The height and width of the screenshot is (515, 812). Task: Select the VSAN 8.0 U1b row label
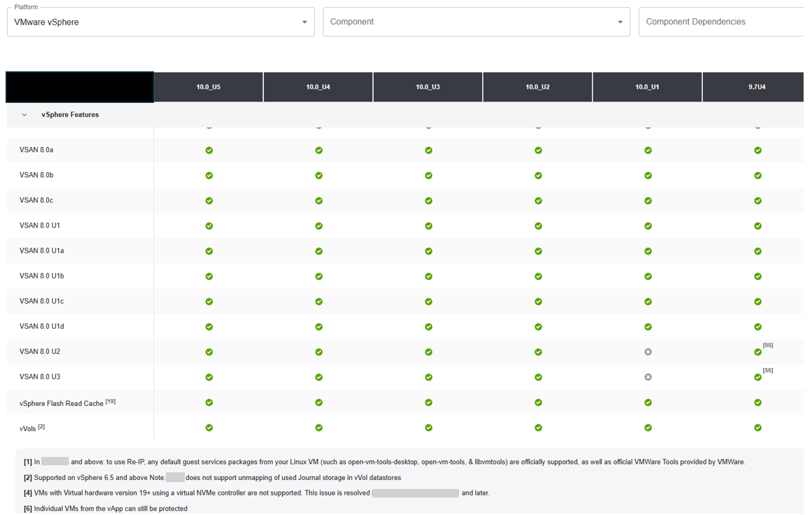coord(42,276)
